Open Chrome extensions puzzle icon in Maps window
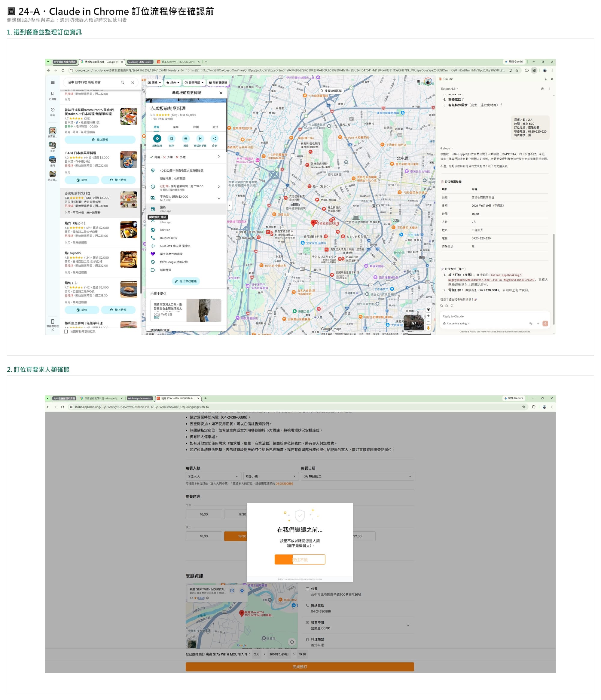 click(527, 70)
